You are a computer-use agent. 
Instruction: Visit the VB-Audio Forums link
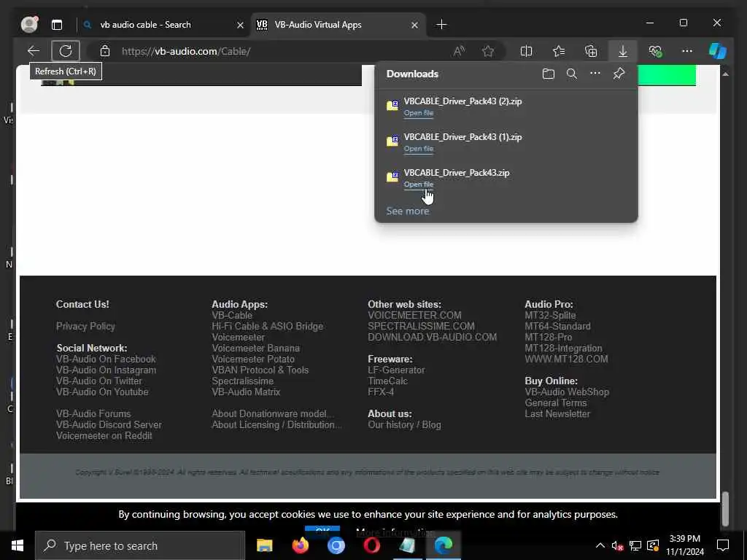[x=93, y=414]
